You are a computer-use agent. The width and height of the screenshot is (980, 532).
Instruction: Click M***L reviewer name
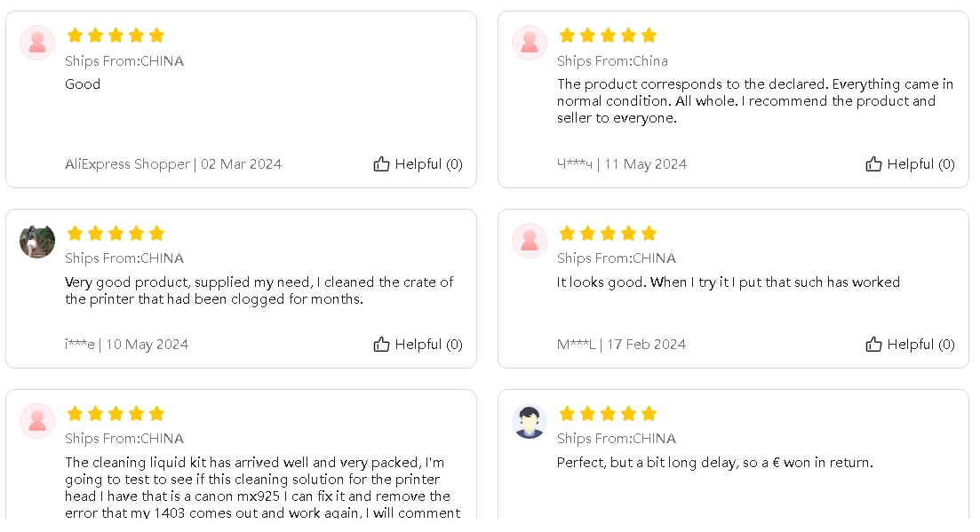pyautogui.click(x=577, y=345)
